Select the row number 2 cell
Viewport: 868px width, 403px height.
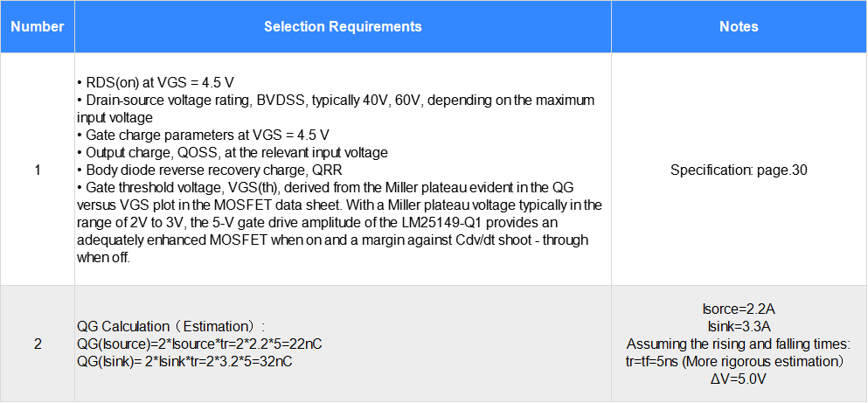coord(38,344)
